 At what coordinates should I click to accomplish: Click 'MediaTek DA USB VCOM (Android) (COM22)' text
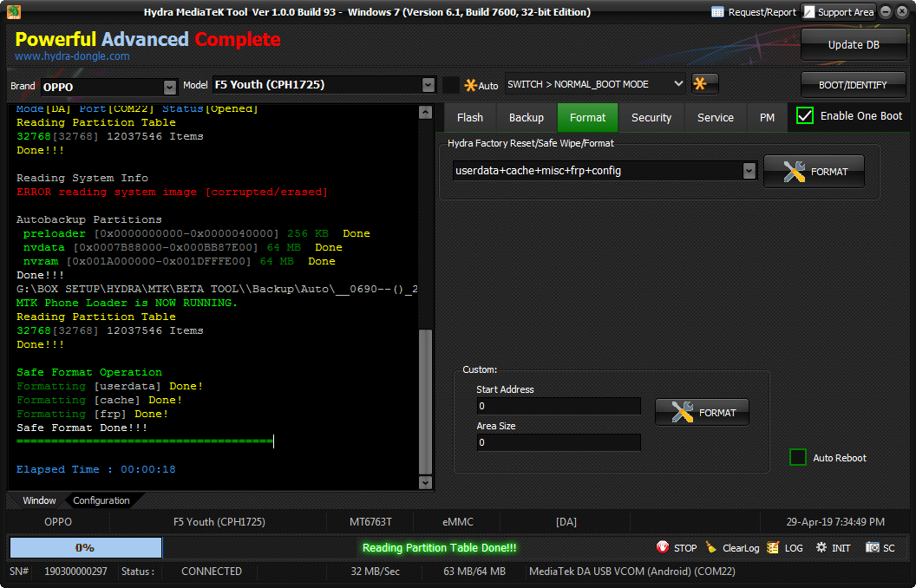(x=632, y=571)
